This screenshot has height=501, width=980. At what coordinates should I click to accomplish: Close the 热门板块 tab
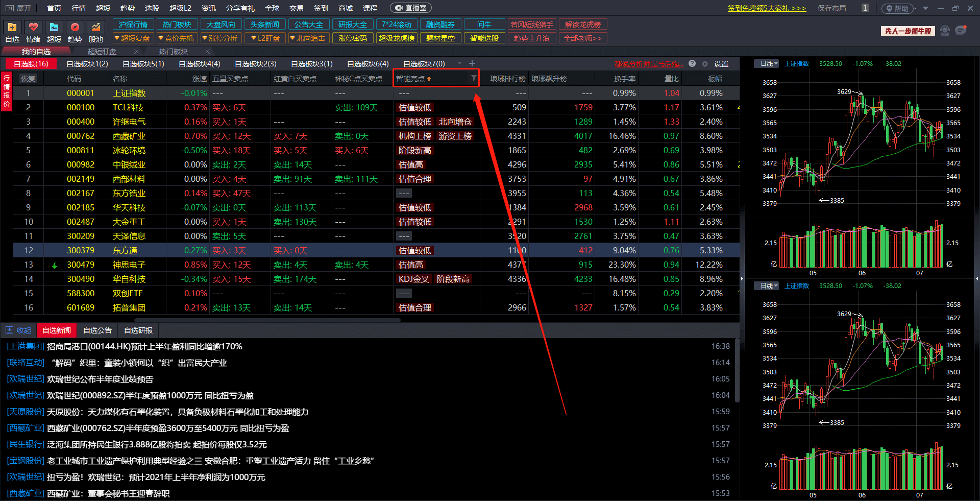click(208, 52)
